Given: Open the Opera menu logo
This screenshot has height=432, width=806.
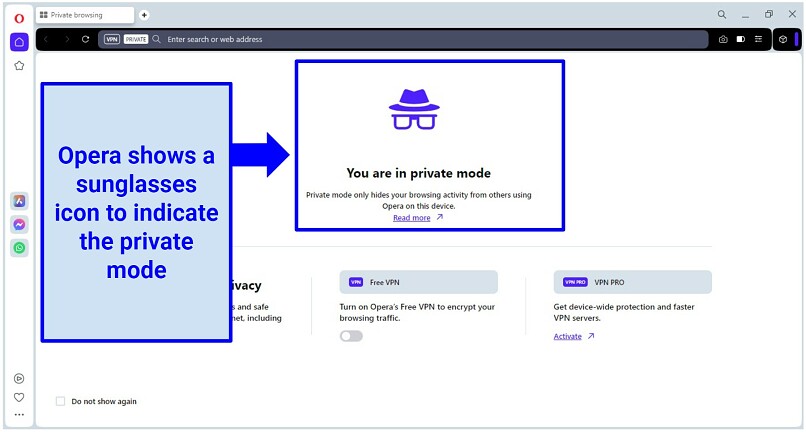Looking at the screenshot, I should [19, 19].
